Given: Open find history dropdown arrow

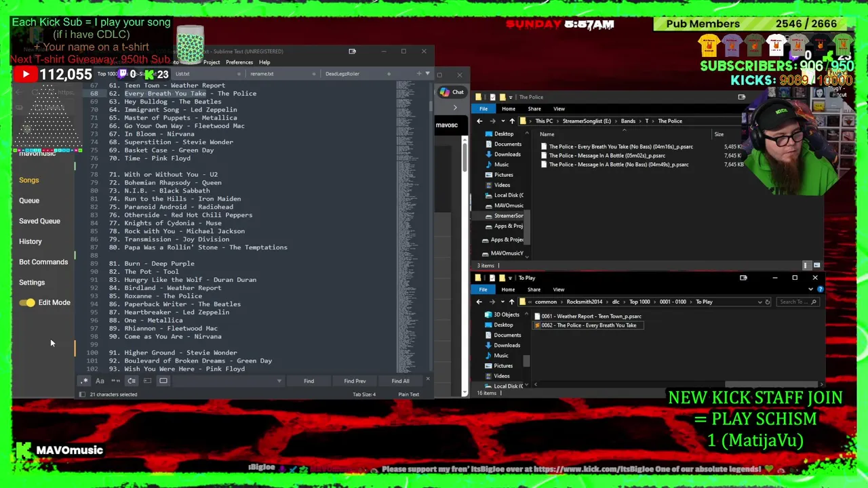Looking at the screenshot, I should coord(279,381).
